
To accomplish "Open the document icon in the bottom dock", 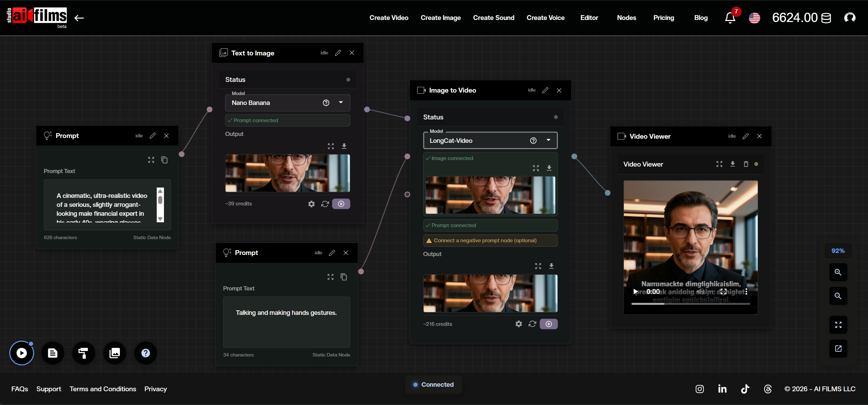I will pos(52,353).
